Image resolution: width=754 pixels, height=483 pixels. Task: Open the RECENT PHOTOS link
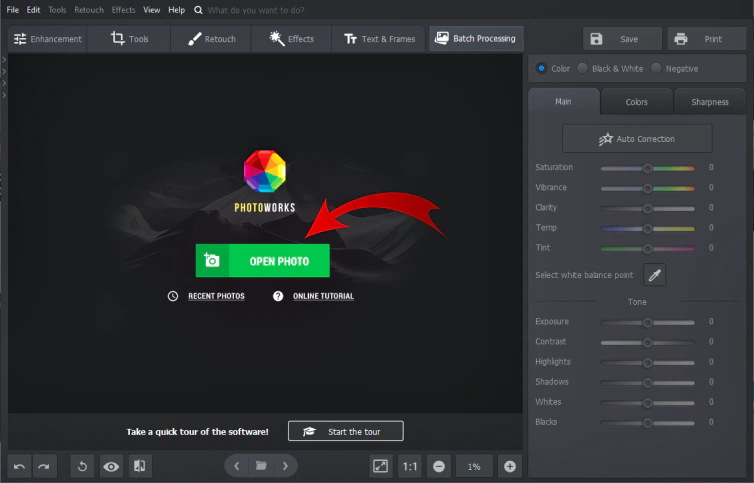(x=216, y=296)
